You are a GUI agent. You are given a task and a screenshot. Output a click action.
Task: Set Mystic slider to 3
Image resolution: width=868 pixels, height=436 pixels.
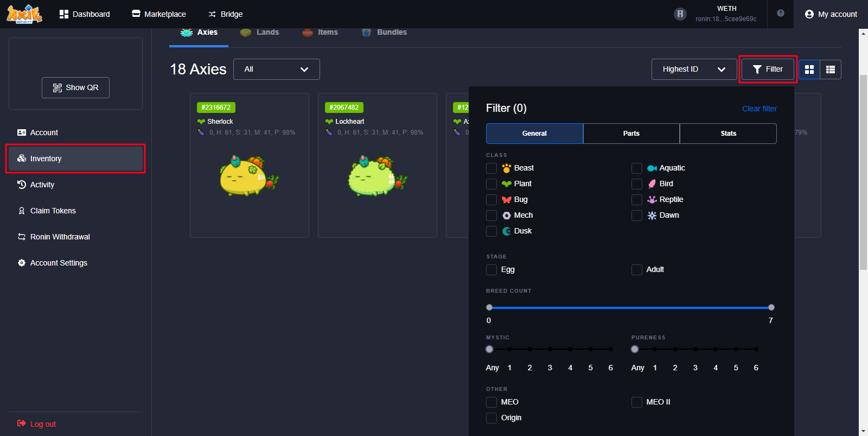pyautogui.click(x=550, y=349)
